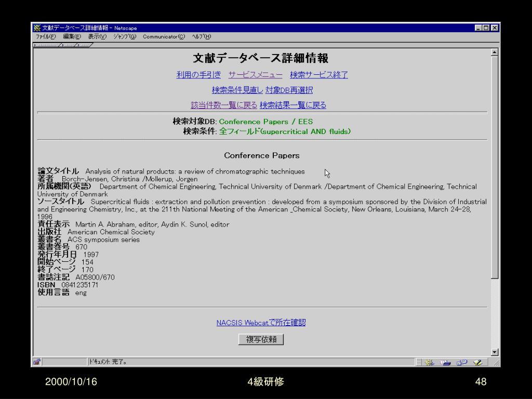Click the source title starting Supercritical fluids : extraction
532x399 pixels.
(x=262, y=209)
